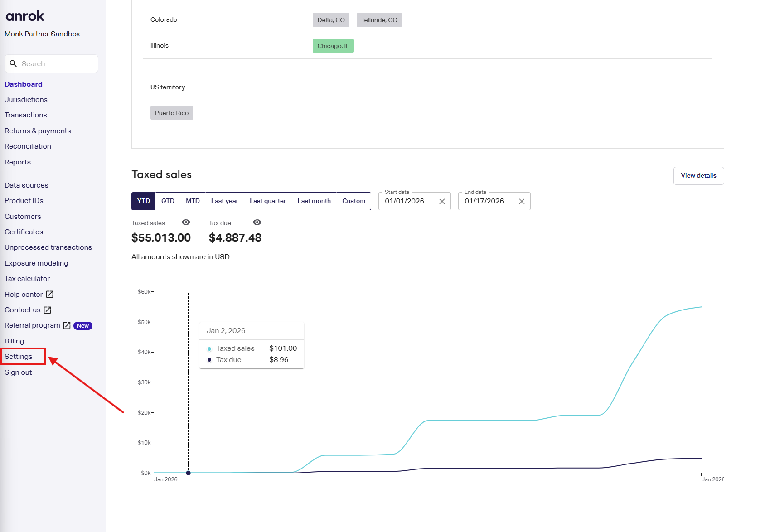
Task: Open Settings in the sidebar
Action: click(x=19, y=357)
